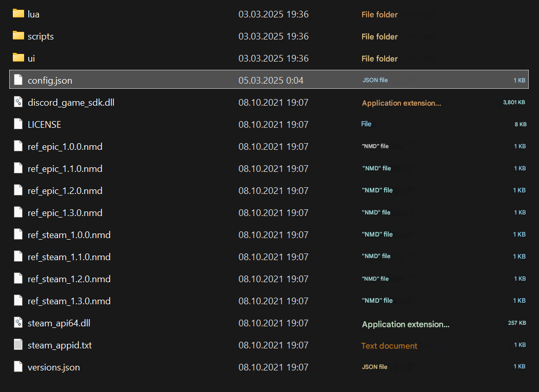Select the ref_epic_1.0.0.nmd file name
Viewport: 539px width, 392px height.
coord(65,147)
